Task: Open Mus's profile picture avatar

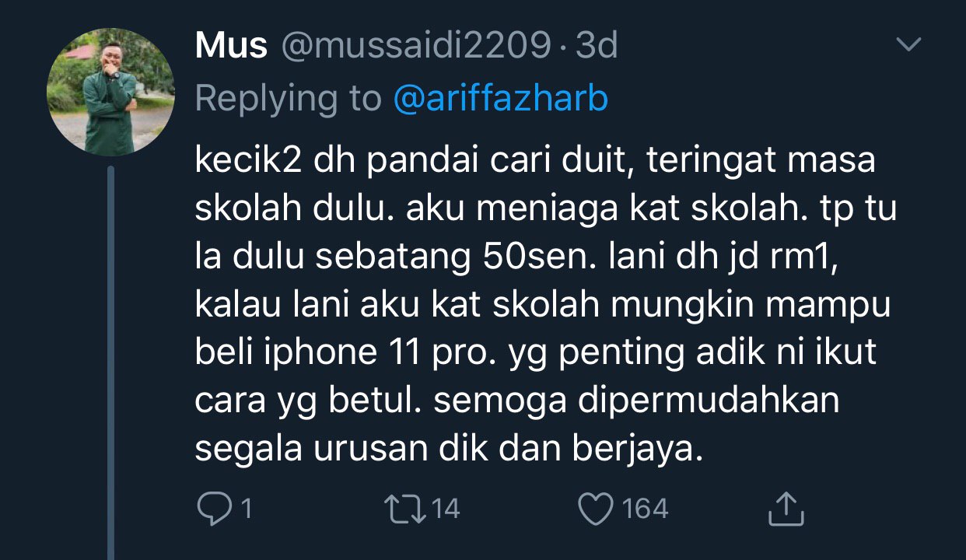Action: click(111, 93)
